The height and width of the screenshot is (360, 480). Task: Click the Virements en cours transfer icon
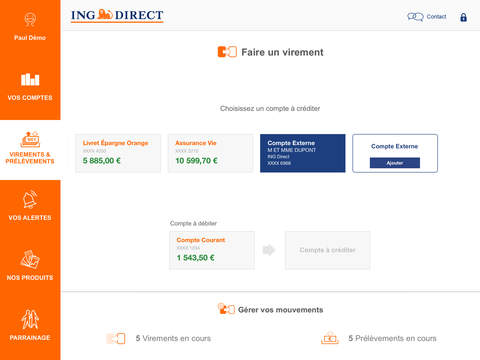point(116,338)
